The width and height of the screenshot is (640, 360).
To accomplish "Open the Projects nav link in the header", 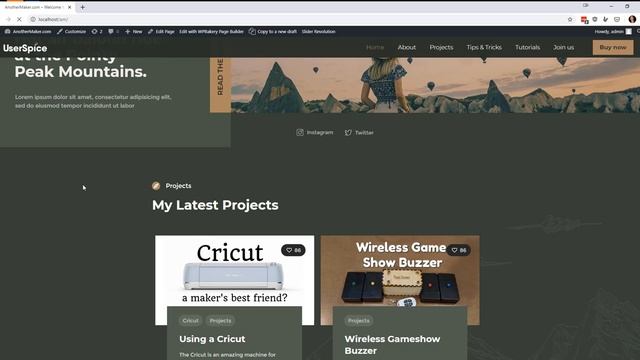I will (441, 47).
